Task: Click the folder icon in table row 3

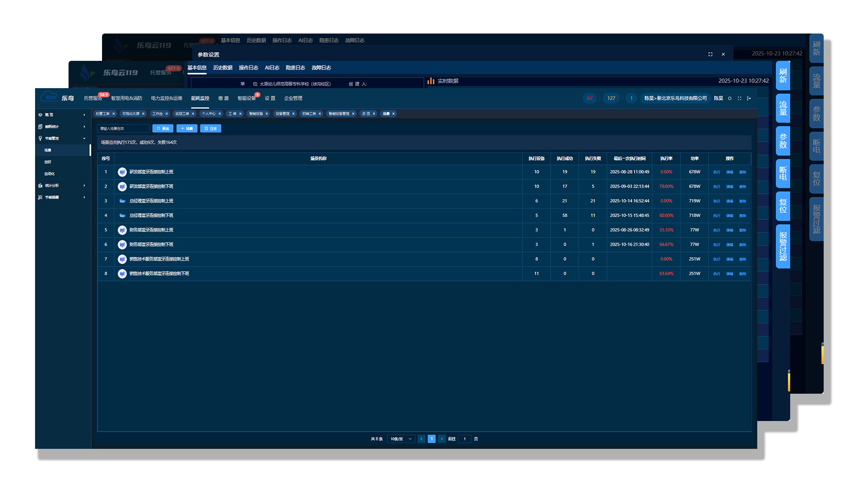Action: point(122,201)
